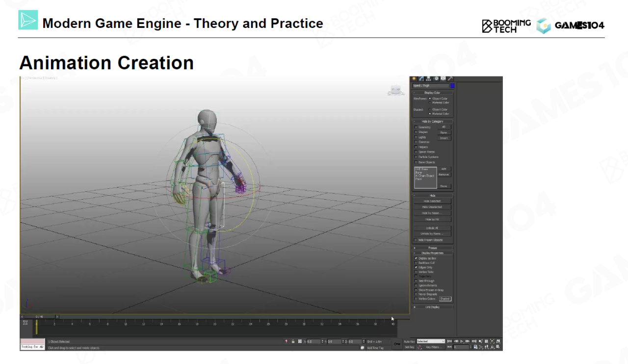
Task: Expand the Link Display rollout
Action: coord(432,307)
